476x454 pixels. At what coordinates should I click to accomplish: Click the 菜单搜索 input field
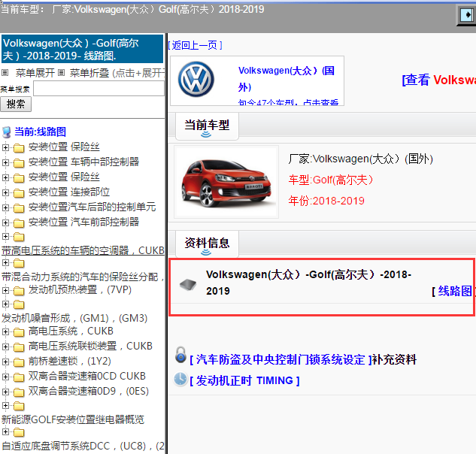click(99, 89)
